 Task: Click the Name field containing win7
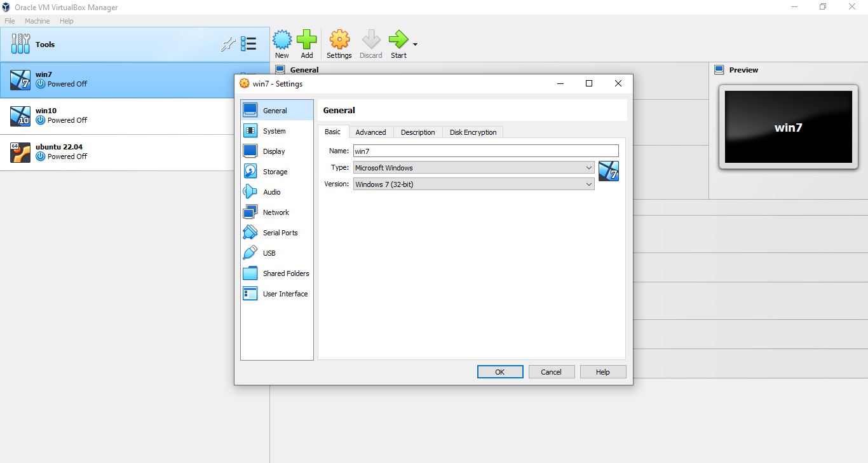coord(485,151)
